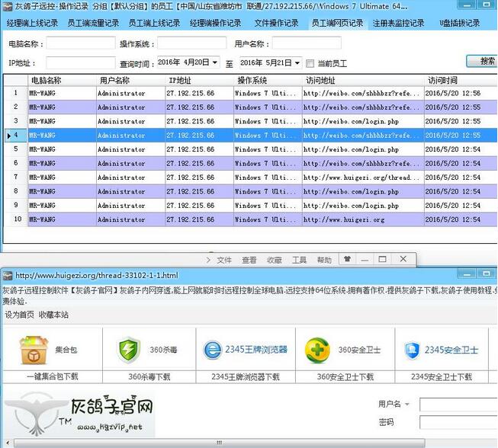
Task: Open the 工具 menu in the browser
Action: pos(299,260)
